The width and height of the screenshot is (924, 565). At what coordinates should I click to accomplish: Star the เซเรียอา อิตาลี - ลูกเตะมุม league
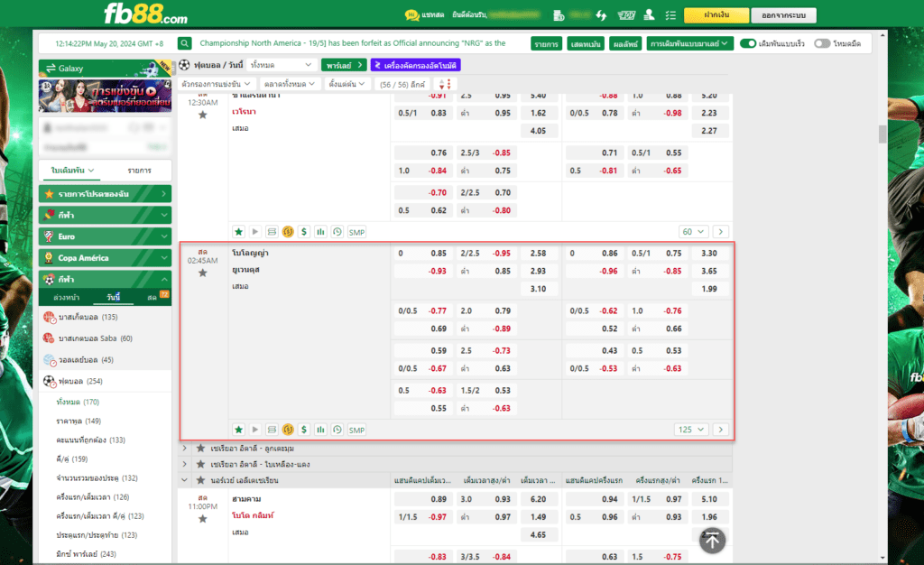200,449
